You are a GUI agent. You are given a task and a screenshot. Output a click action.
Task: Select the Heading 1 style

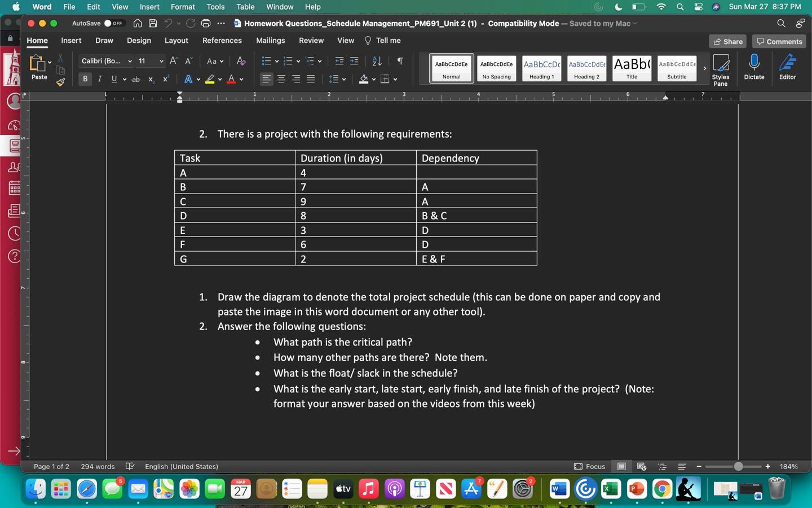tap(541, 68)
